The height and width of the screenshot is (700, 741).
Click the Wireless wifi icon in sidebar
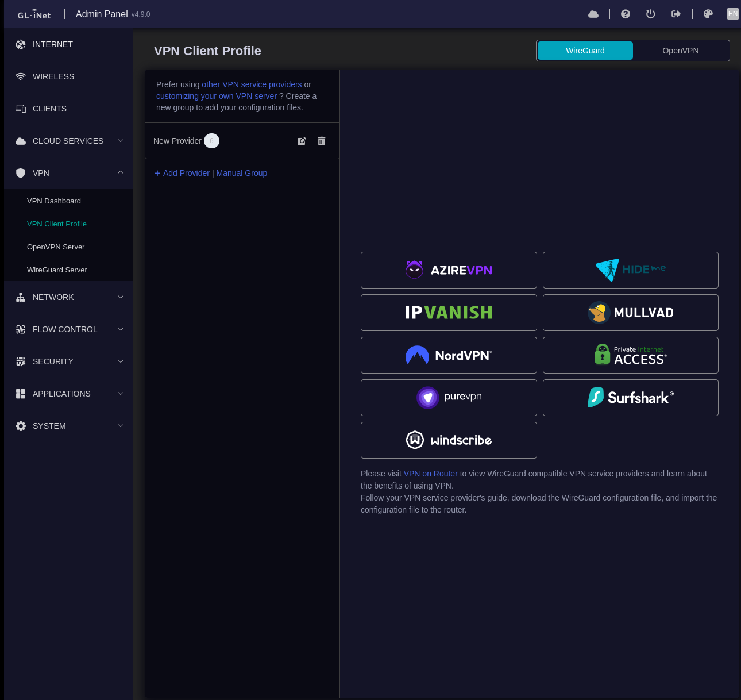point(21,76)
